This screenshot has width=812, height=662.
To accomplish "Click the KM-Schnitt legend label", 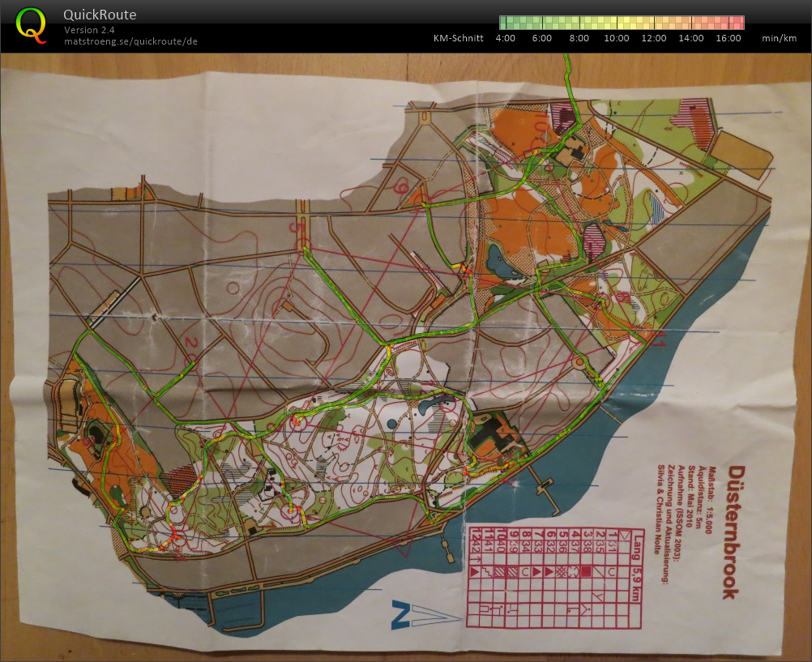I will [458, 38].
